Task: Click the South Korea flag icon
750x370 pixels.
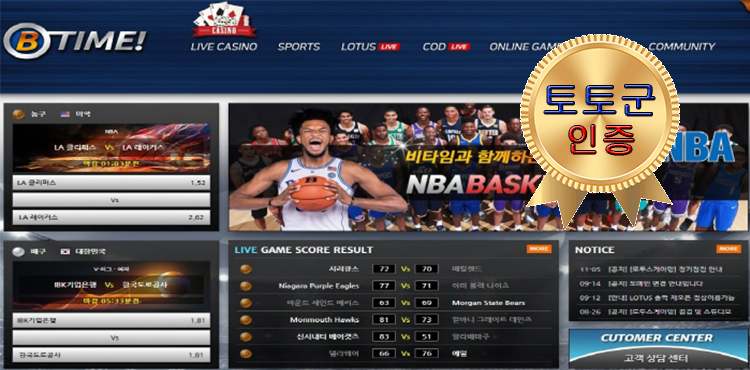Action: (66, 251)
